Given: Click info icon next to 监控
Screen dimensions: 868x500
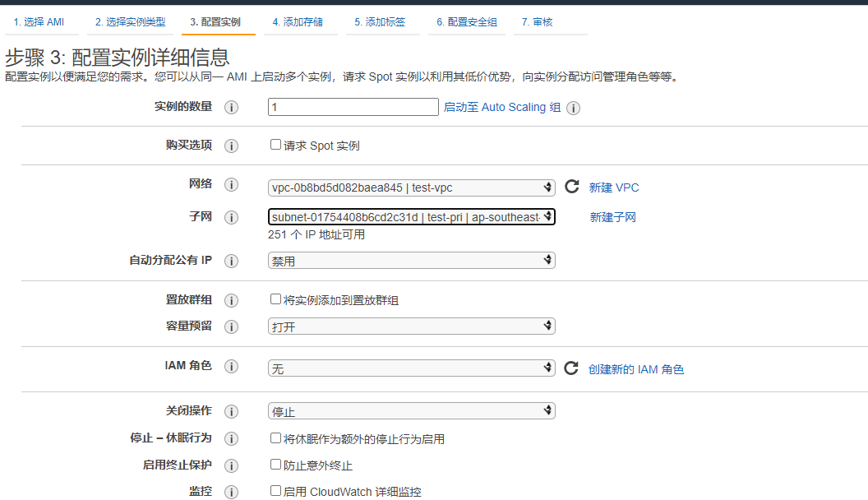Looking at the screenshot, I should click(x=232, y=492).
